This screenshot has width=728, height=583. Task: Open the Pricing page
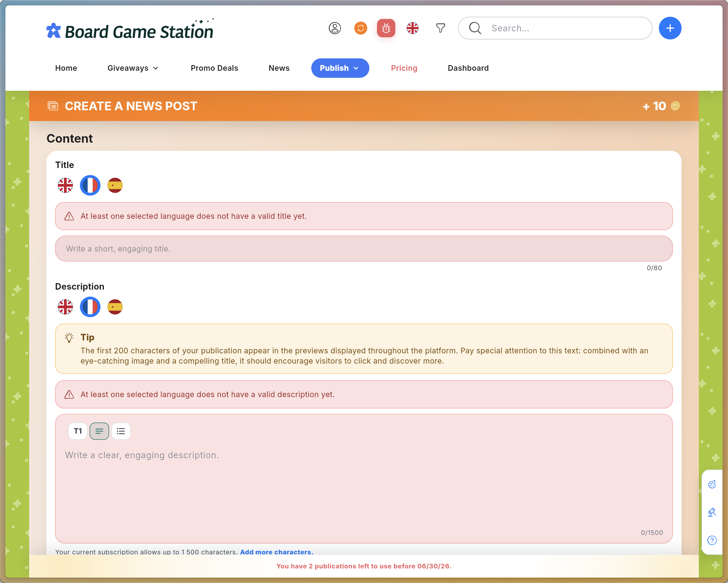404,68
